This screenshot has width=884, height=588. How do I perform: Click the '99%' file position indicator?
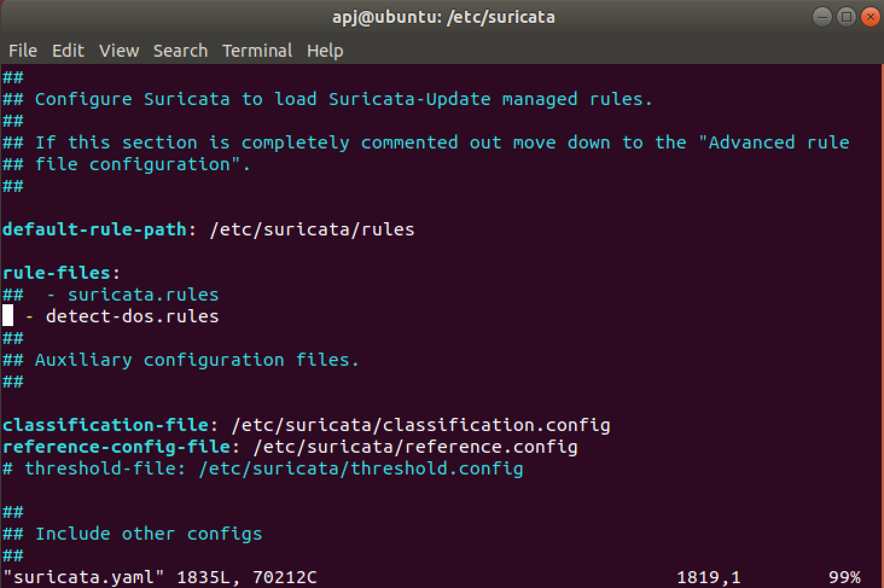tap(845, 577)
